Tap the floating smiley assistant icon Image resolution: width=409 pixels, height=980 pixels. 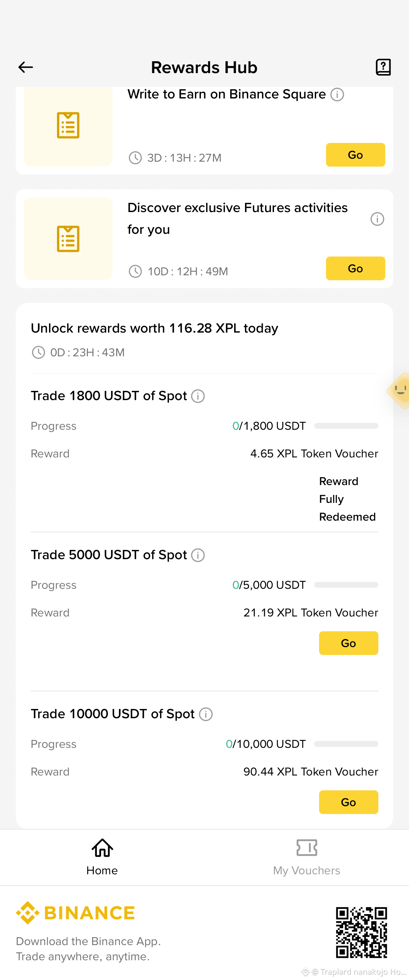[399, 391]
